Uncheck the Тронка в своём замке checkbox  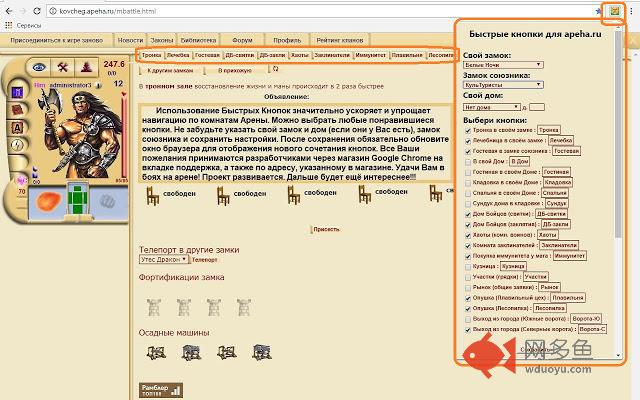pos(468,131)
